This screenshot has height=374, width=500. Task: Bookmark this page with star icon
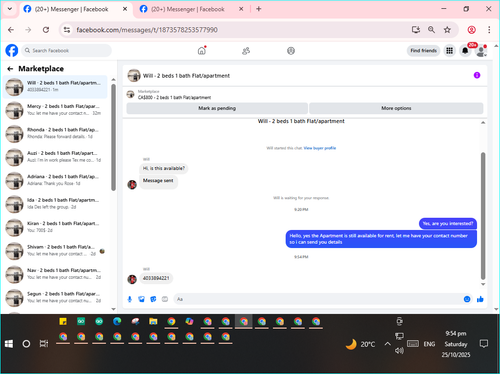(447, 30)
